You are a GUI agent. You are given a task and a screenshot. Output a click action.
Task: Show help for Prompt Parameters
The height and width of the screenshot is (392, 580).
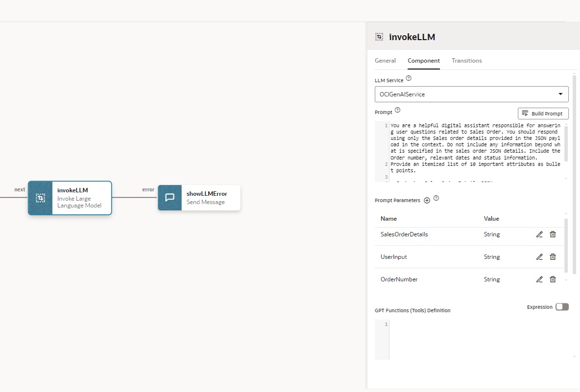[436, 199]
